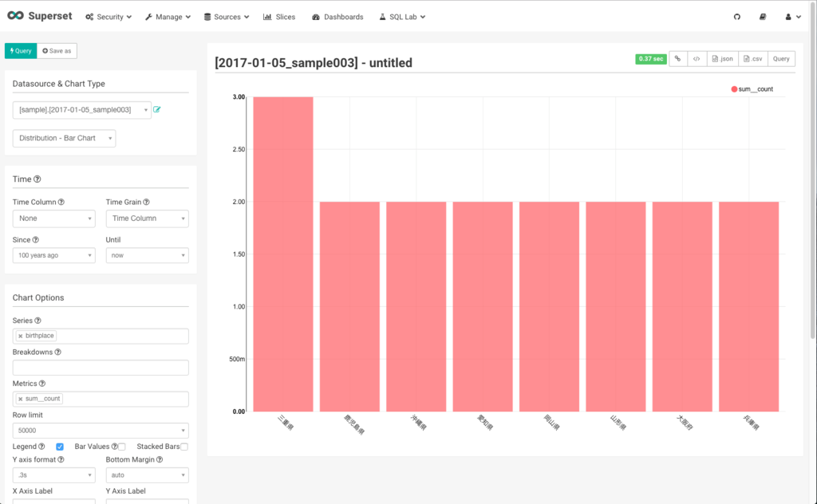This screenshot has height=504, width=817.
Task: Run the query with the green Query button
Action: 20,50
